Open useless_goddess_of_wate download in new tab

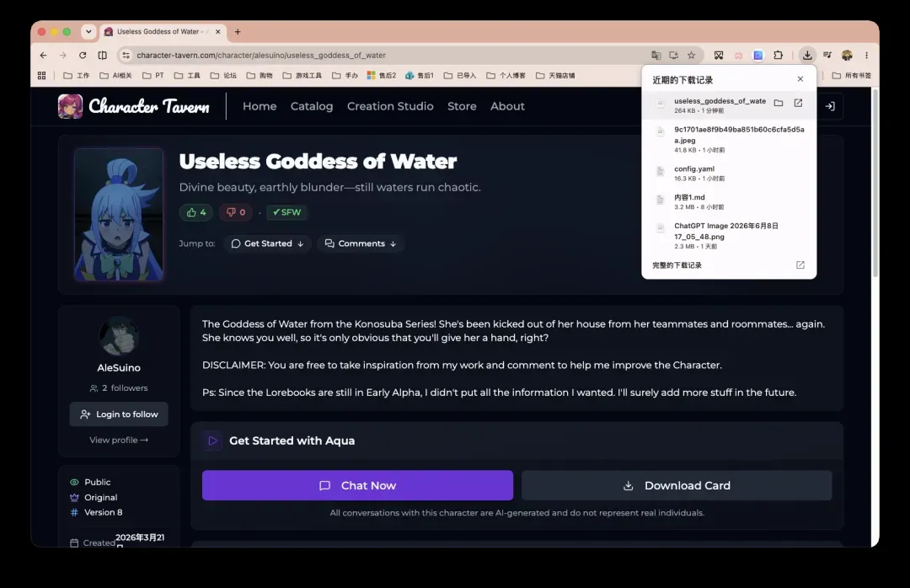tap(798, 103)
